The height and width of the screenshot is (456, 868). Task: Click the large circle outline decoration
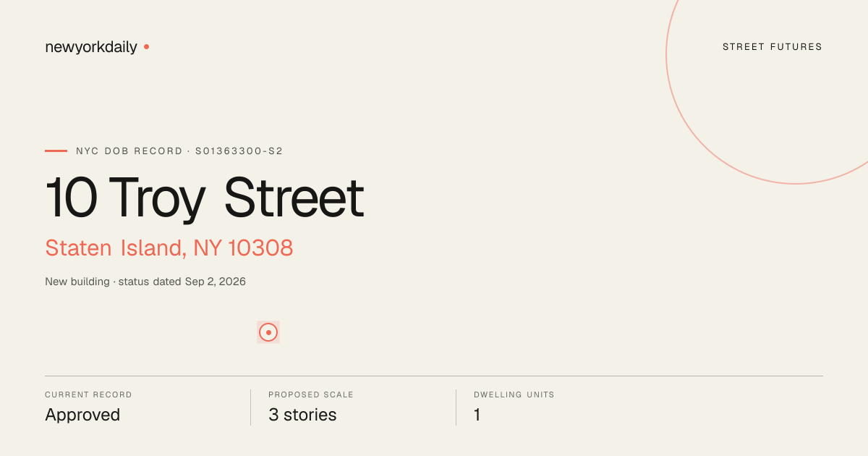[767, 83]
